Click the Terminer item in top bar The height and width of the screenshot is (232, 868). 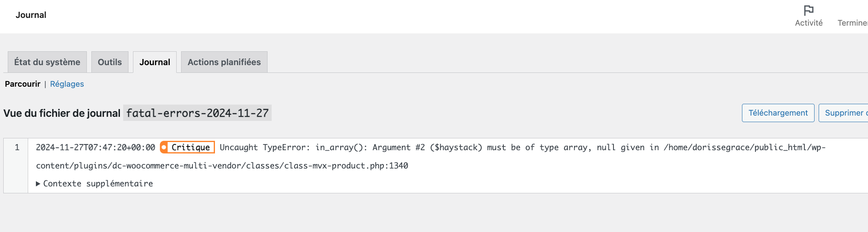(852, 23)
